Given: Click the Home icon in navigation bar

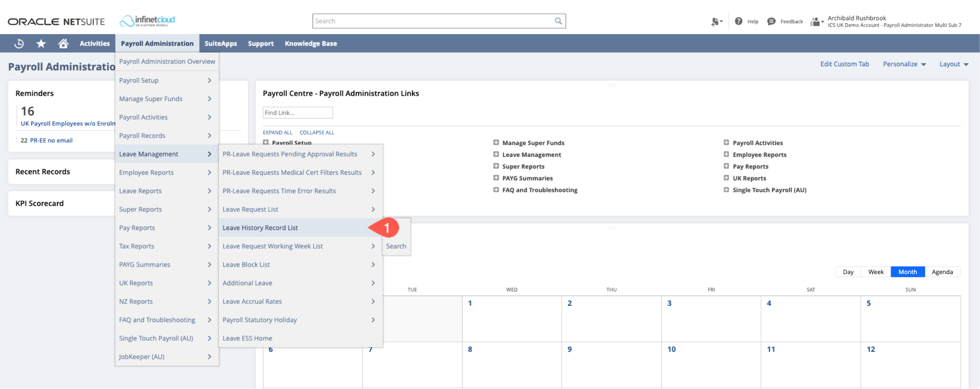Looking at the screenshot, I should tap(63, 44).
